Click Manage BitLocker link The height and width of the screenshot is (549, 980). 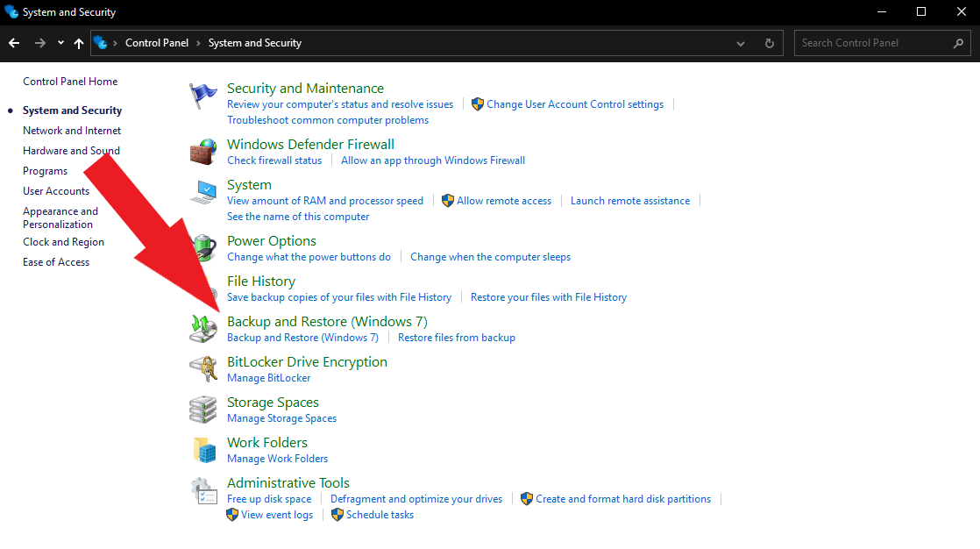(269, 378)
